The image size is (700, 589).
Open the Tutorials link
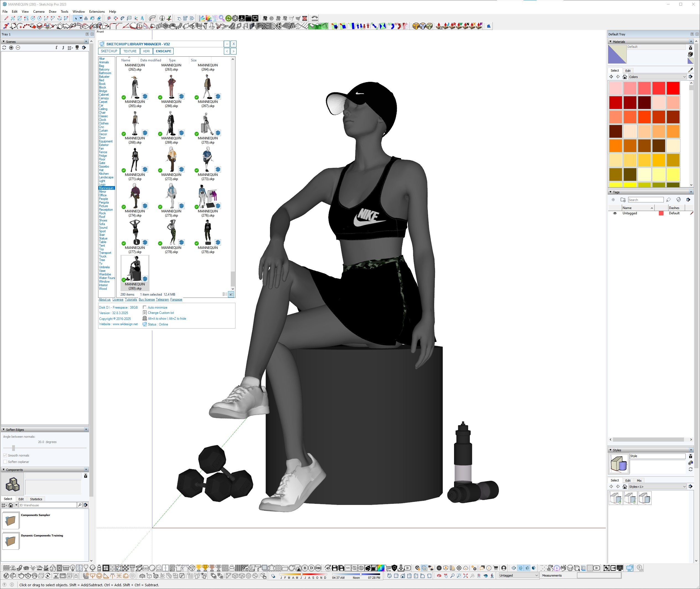pyautogui.click(x=131, y=299)
